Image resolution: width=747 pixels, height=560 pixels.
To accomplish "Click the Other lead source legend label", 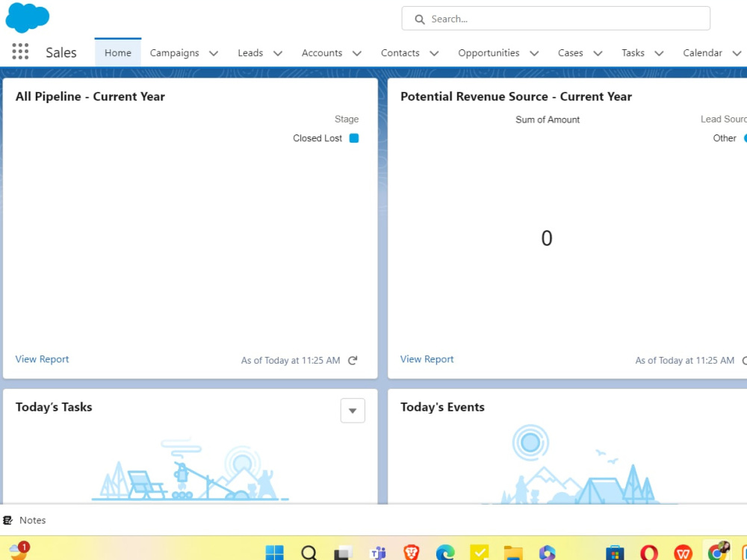I will point(725,138).
